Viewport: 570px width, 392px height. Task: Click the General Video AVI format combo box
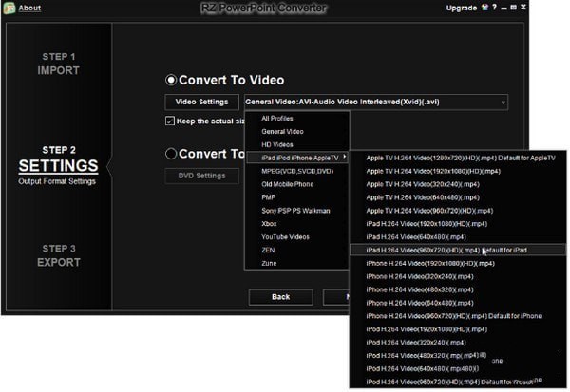pos(376,103)
